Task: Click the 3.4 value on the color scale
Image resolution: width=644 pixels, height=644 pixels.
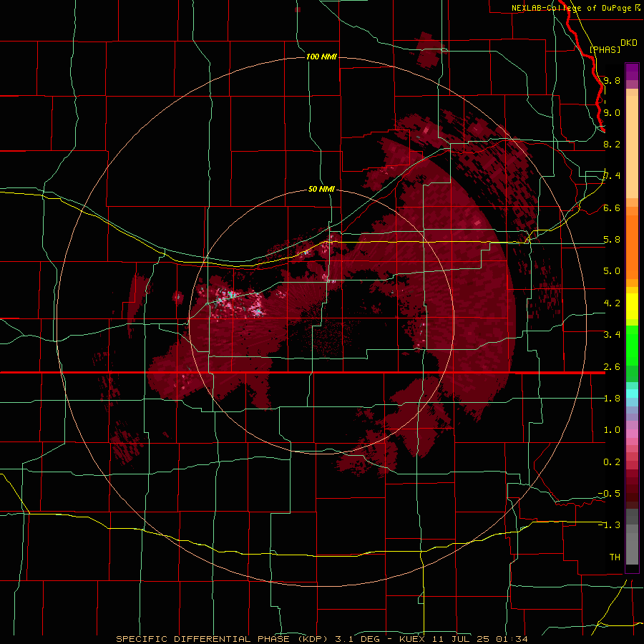Action: pos(612,335)
